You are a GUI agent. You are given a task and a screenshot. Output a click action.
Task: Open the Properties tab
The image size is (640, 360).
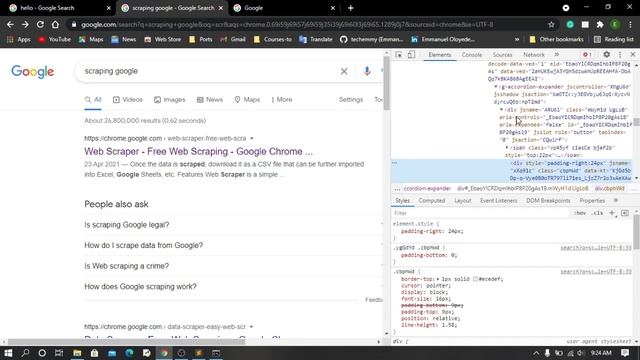592,201
